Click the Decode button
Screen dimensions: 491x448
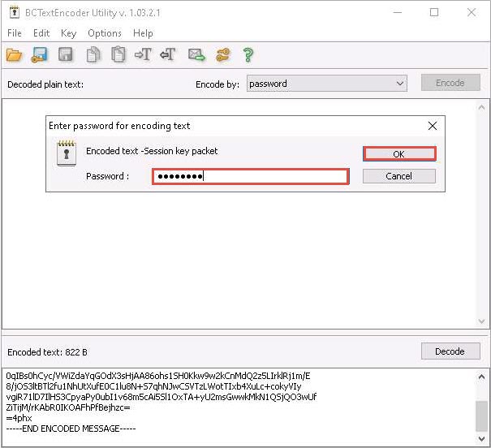tap(450, 351)
